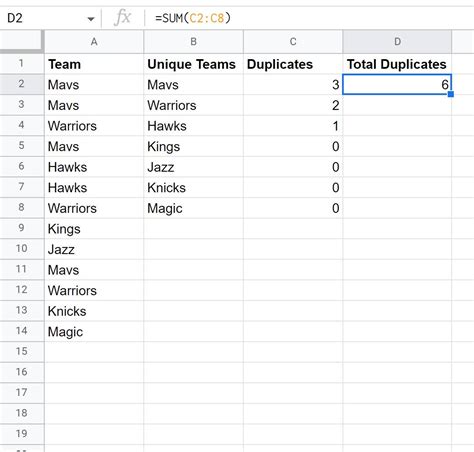474x452 pixels.
Task: Select cell C2 with value 3
Action: 293,85
